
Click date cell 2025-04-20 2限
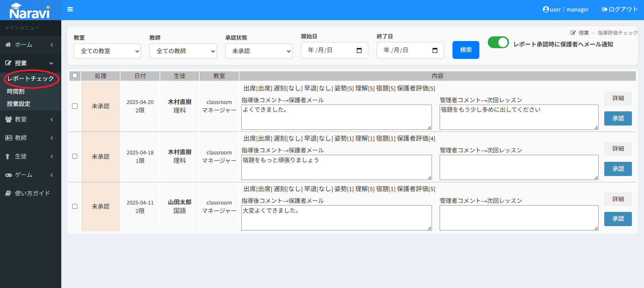point(140,106)
